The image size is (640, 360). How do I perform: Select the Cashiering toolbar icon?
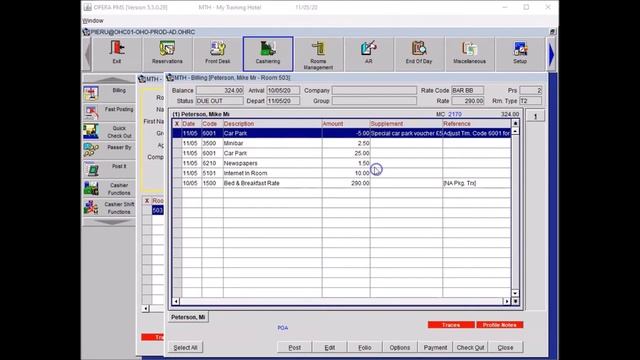click(268, 54)
